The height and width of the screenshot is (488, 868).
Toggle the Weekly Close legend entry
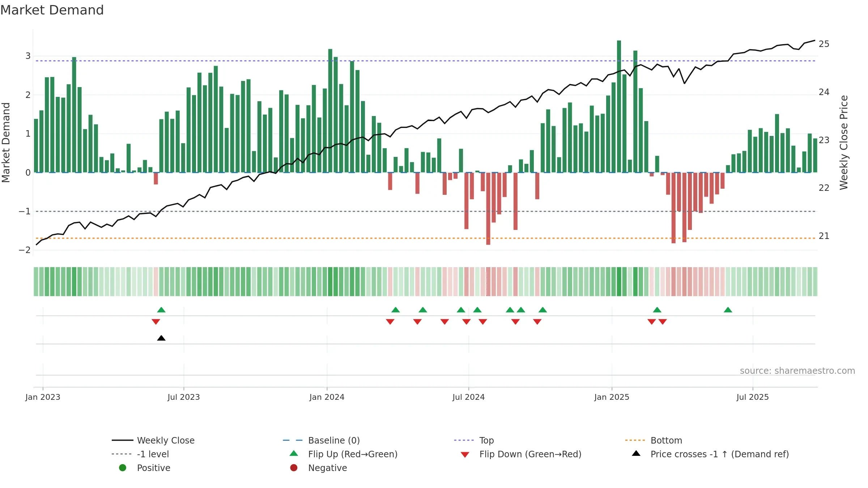pyautogui.click(x=153, y=440)
